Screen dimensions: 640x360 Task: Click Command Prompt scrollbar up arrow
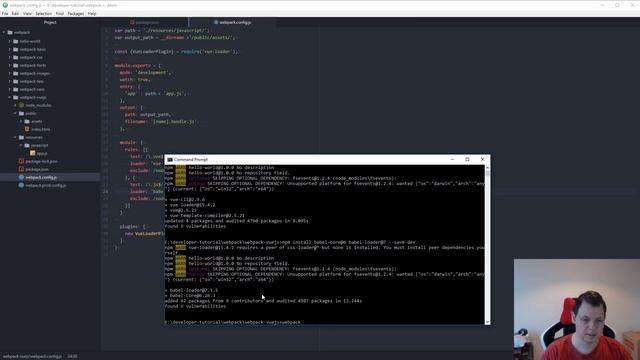487,168
